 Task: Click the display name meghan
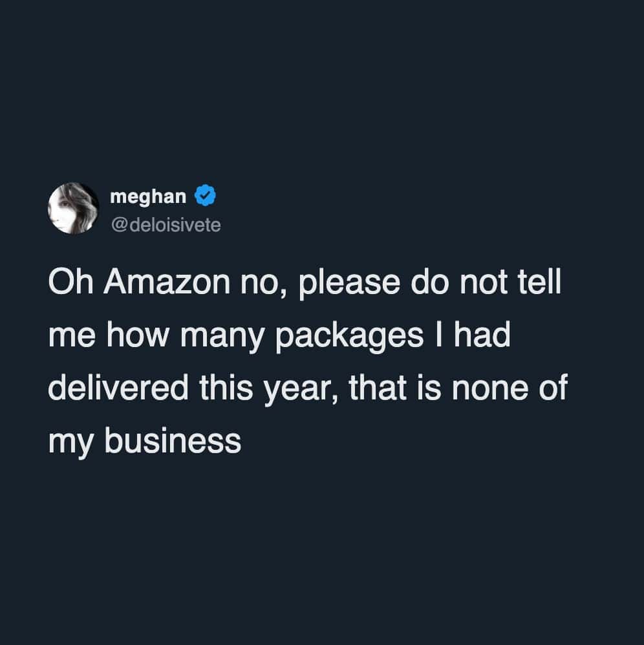148,195
